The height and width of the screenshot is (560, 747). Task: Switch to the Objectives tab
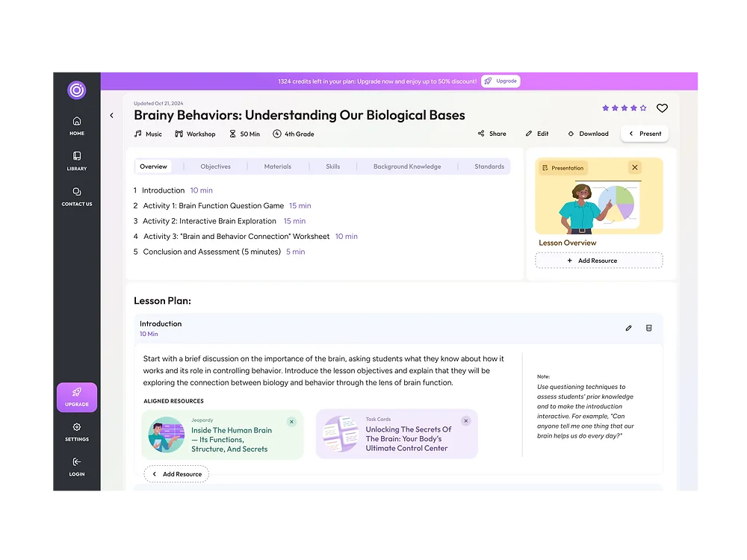coord(215,166)
